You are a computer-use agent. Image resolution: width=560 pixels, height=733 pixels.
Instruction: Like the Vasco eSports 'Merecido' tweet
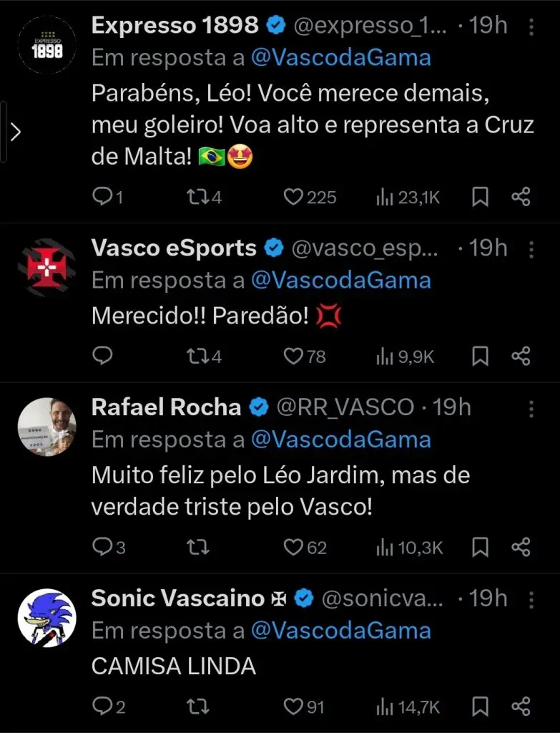[293, 355]
